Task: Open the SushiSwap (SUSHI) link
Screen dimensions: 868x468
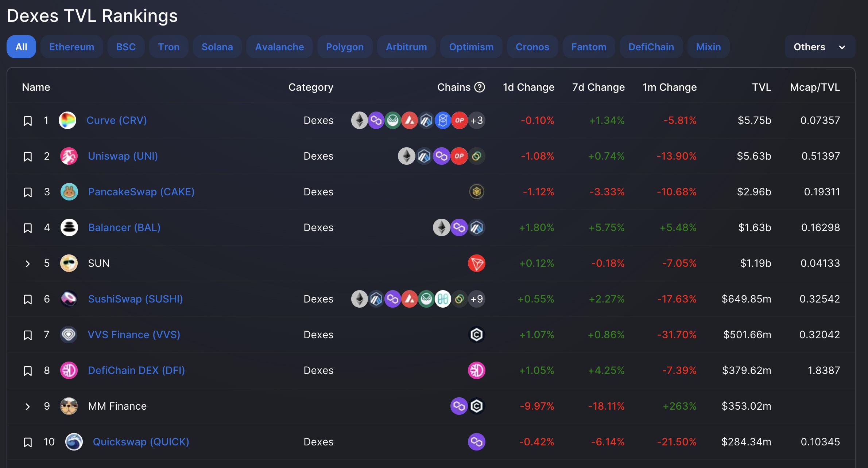Action: (135, 299)
